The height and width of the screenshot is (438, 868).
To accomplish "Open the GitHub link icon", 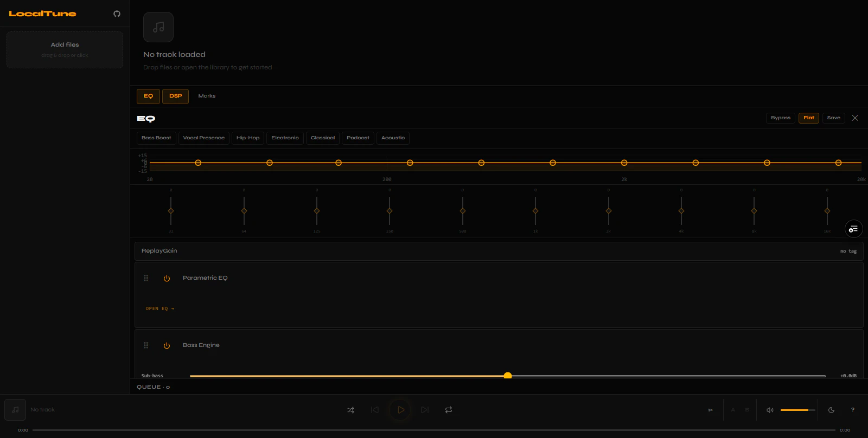I will click(x=117, y=14).
